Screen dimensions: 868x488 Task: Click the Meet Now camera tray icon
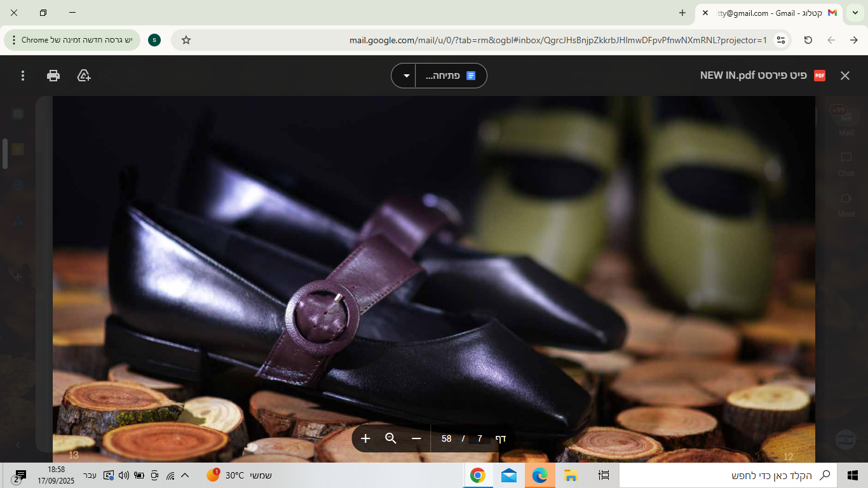(154, 475)
